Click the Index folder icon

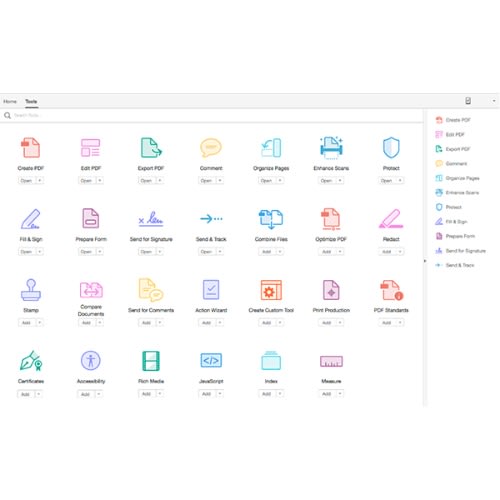(271, 360)
